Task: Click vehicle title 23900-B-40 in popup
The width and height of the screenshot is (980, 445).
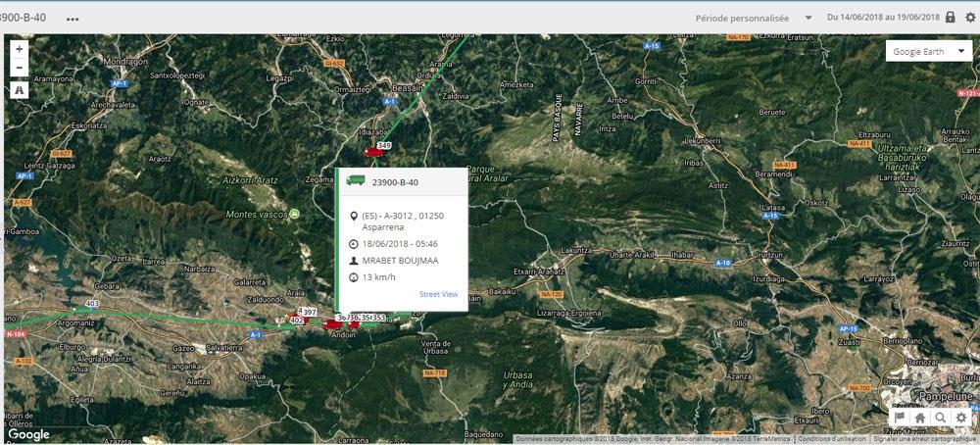Action: pos(395,182)
